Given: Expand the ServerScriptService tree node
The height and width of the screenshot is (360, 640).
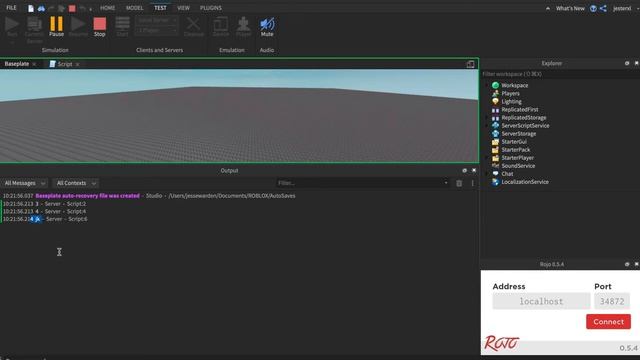Looking at the screenshot, I should (487, 126).
